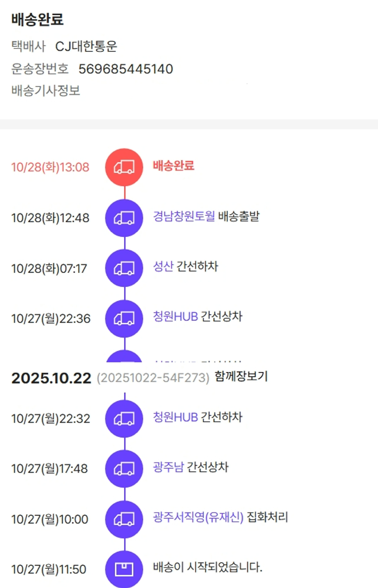Click the 함께장보기 label in the order header
Viewport: 378px width, 588px height.
pos(241,377)
